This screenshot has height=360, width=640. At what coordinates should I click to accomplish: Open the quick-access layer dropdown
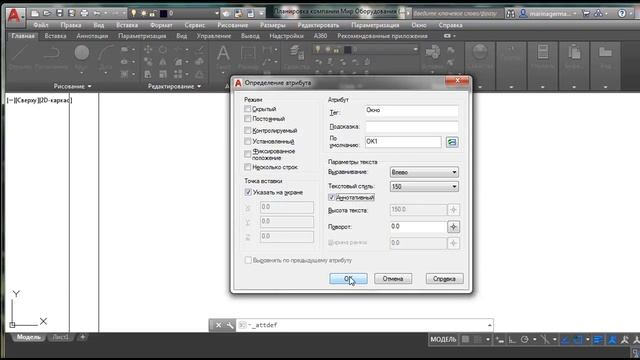[217, 13]
